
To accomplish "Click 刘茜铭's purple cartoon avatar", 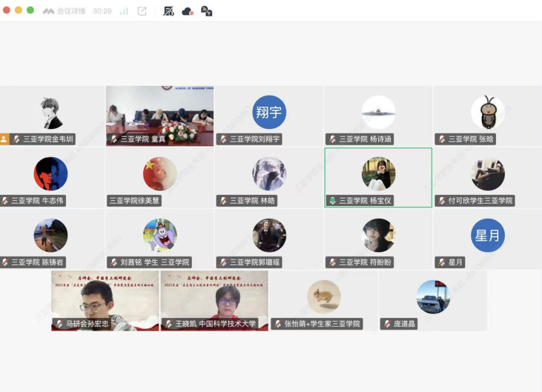I will (160, 235).
